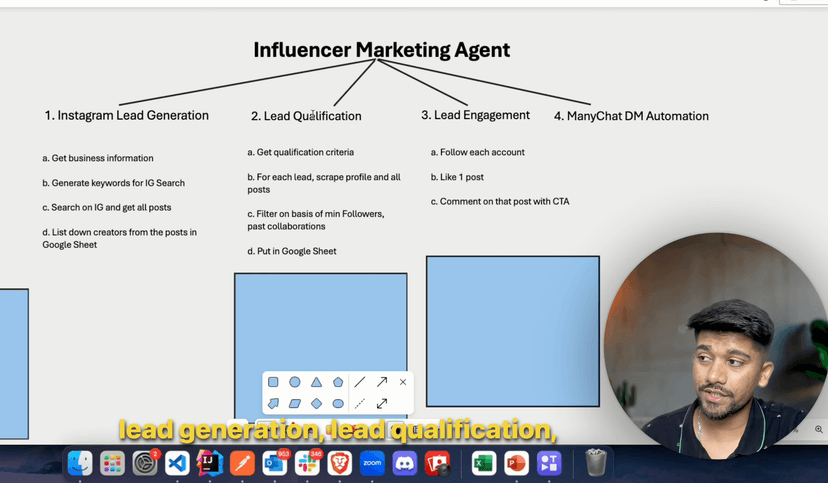This screenshot has width=828, height=483.
Task: Click "c. Filter on basis of min Followers"
Action: point(316,220)
